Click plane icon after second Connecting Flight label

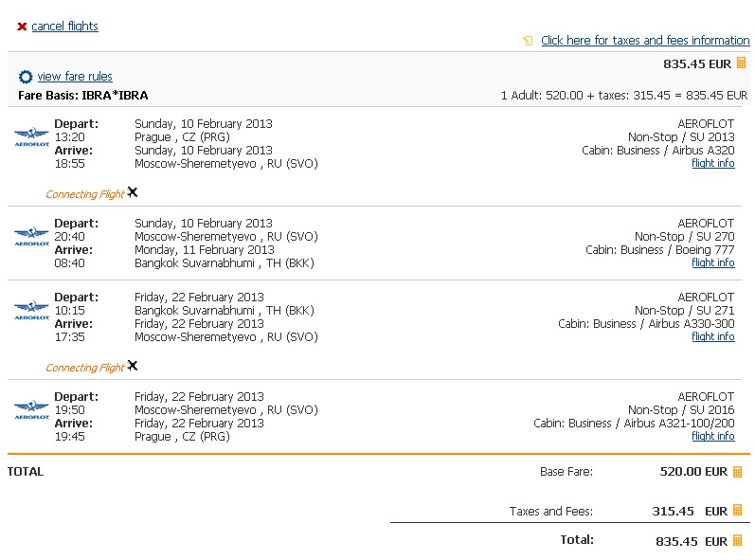133,366
